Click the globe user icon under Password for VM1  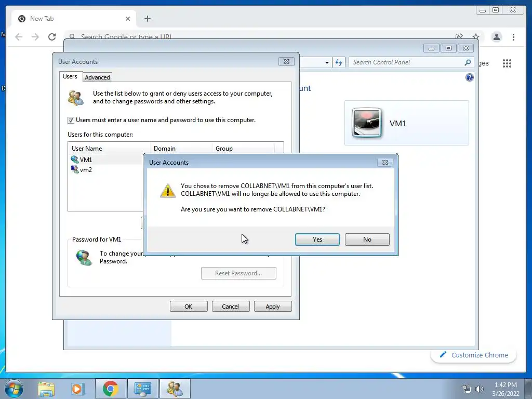click(x=84, y=258)
